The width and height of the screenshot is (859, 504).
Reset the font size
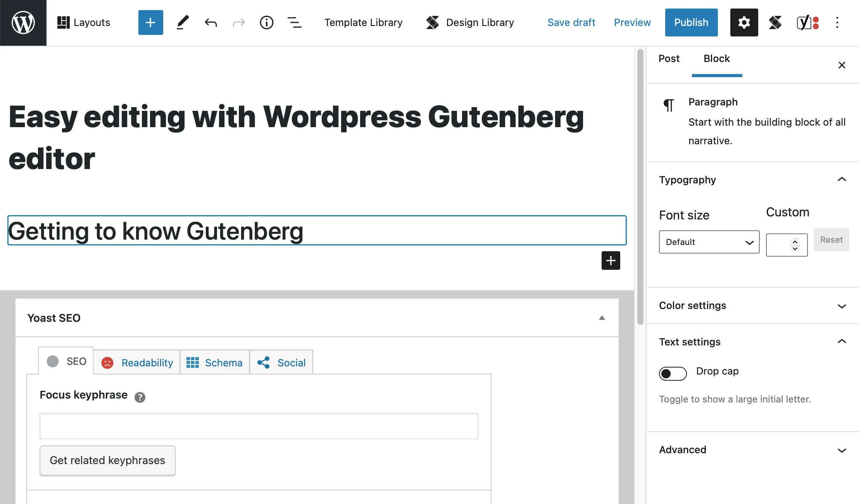pyautogui.click(x=831, y=240)
